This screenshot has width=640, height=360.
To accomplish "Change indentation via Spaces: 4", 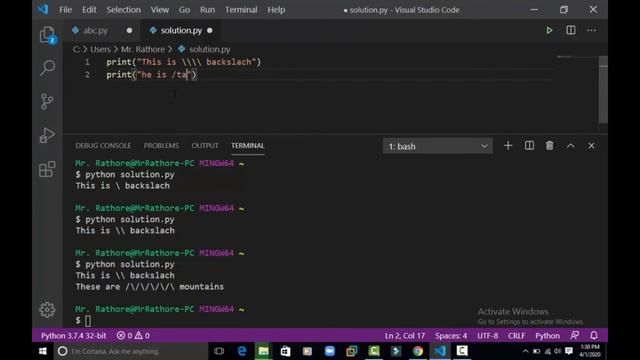I will click(x=451, y=336).
